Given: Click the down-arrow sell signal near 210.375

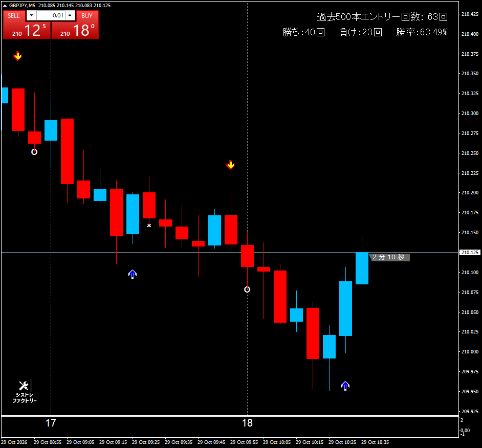Looking at the screenshot, I should [17, 56].
